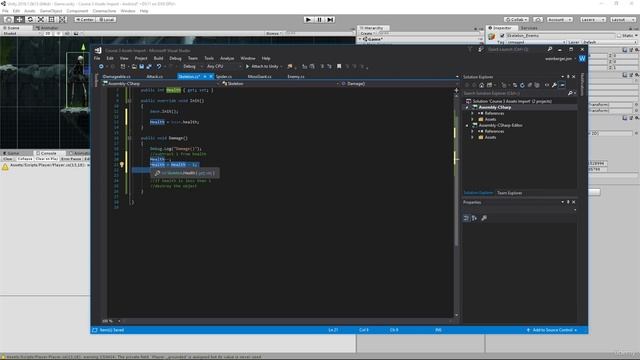Image resolution: width=640 pixels, height=360 pixels.
Task: Click Unity cloud services icon
Action: (538, 19)
